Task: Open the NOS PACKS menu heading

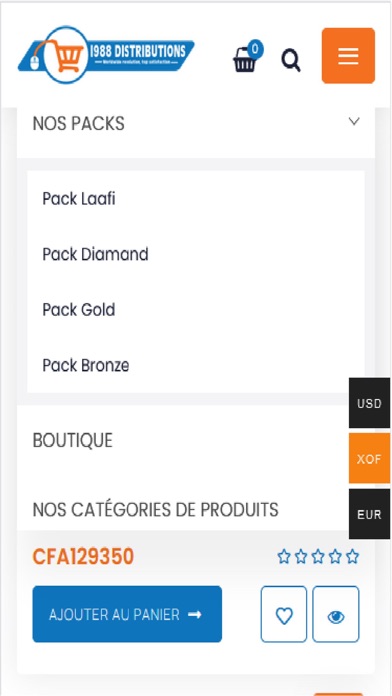Action: [x=79, y=123]
